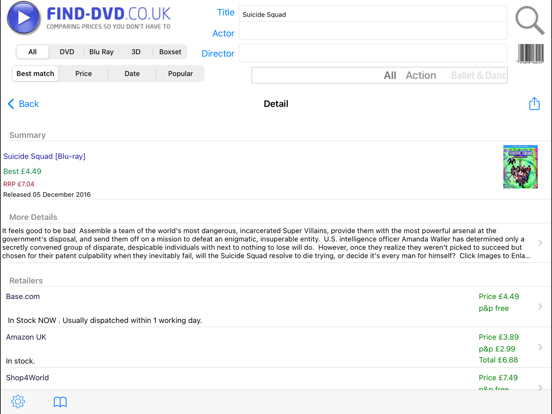Choose Ballet & Dance genre in picker
This screenshot has height=414, width=552.
point(478,75)
